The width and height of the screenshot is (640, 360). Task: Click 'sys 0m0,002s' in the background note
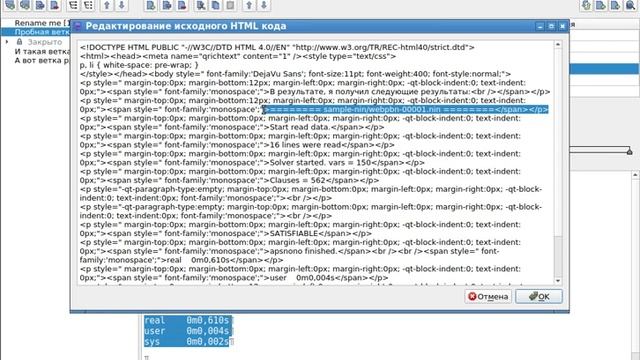point(188,342)
